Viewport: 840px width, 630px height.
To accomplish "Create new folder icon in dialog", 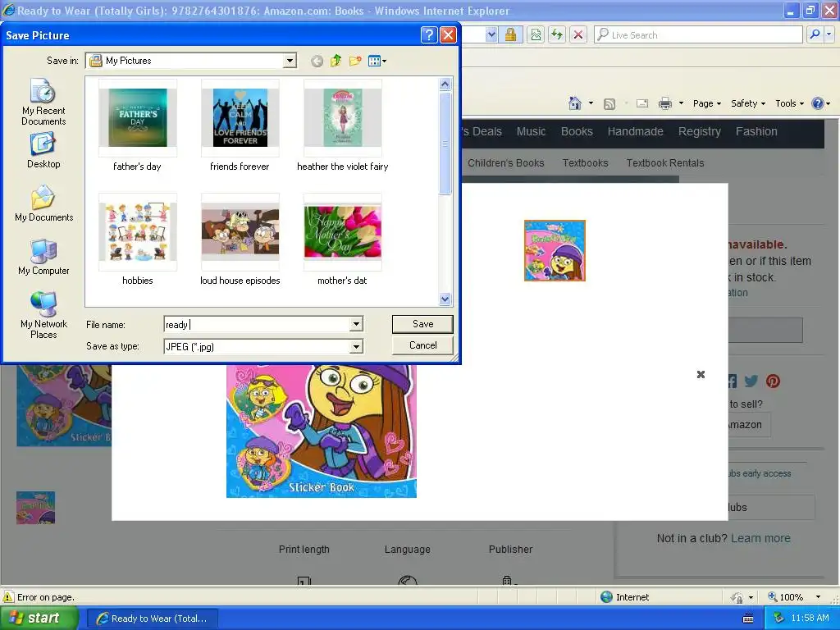I will pos(354,61).
